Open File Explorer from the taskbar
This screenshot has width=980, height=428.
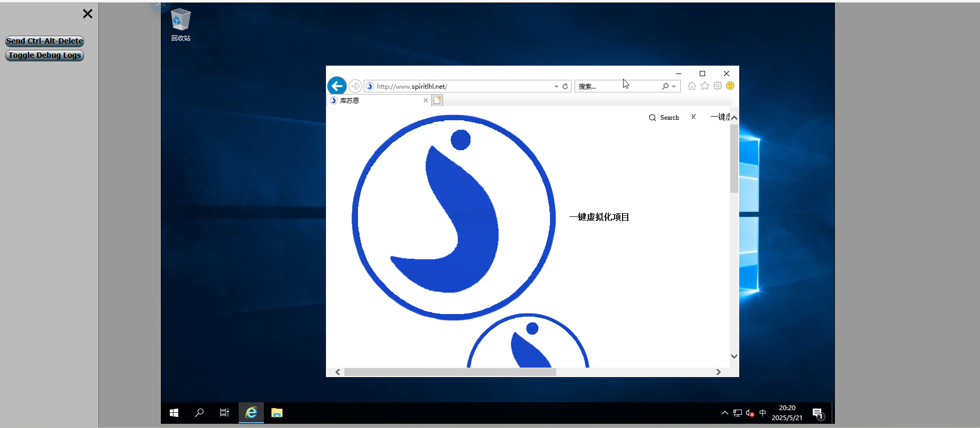point(277,413)
